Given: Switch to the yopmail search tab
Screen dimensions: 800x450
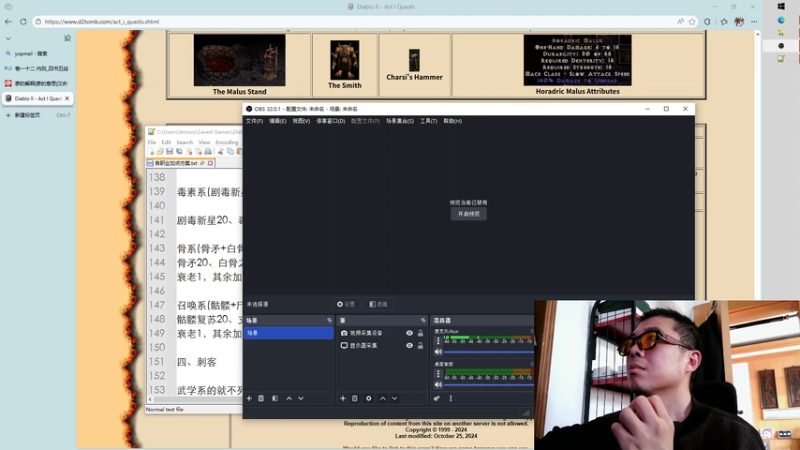Looking at the screenshot, I should 37,54.
